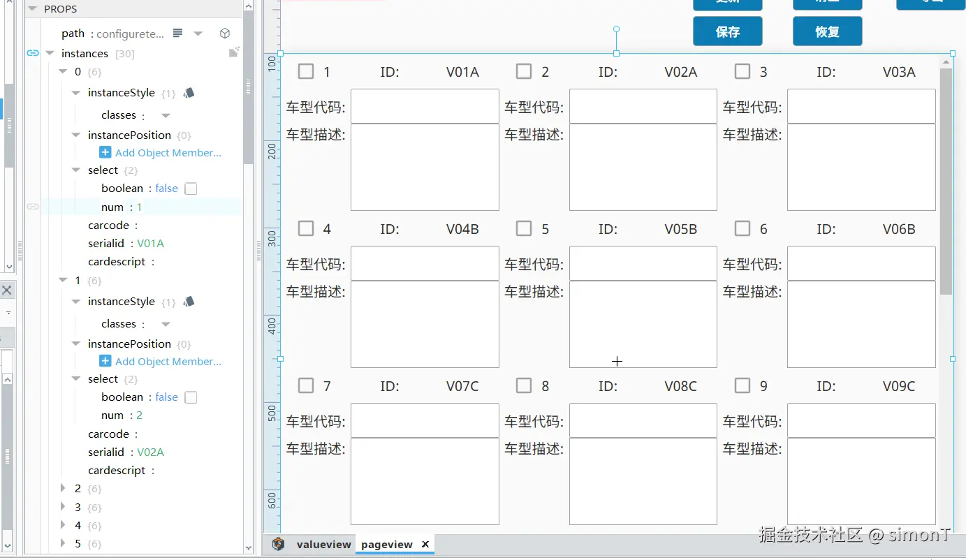The image size is (966, 560).
Task: Open the classes dropdown of instance 0
Action: click(x=166, y=115)
